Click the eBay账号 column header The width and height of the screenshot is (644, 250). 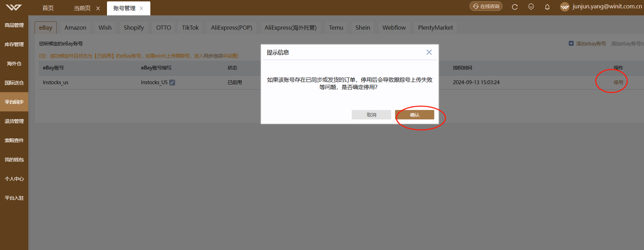(x=53, y=68)
